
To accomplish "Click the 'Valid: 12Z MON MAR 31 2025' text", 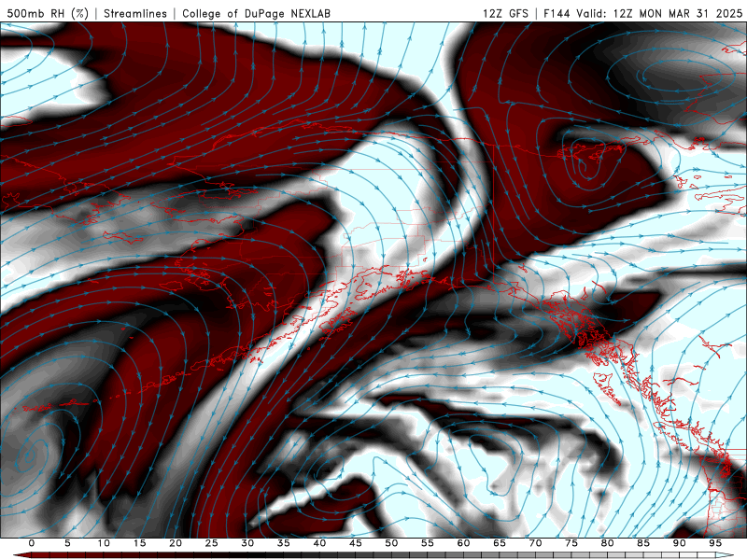I will (659, 13).
